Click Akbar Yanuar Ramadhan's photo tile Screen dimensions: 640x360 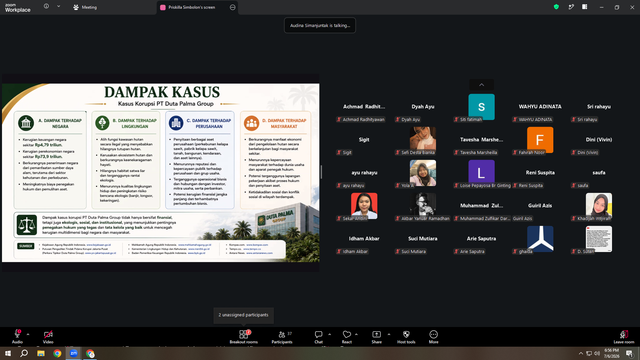pyautogui.click(x=423, y=206)
